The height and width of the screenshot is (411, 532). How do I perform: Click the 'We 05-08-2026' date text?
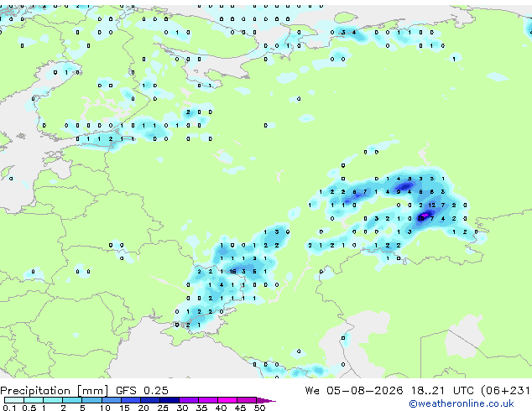pyautogui.click(x=354, y=390)
